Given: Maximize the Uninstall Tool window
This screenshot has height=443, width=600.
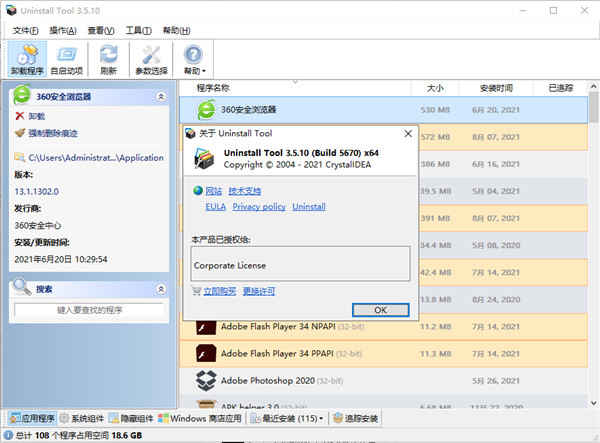Looking at the screenshot, I should 553,11.
